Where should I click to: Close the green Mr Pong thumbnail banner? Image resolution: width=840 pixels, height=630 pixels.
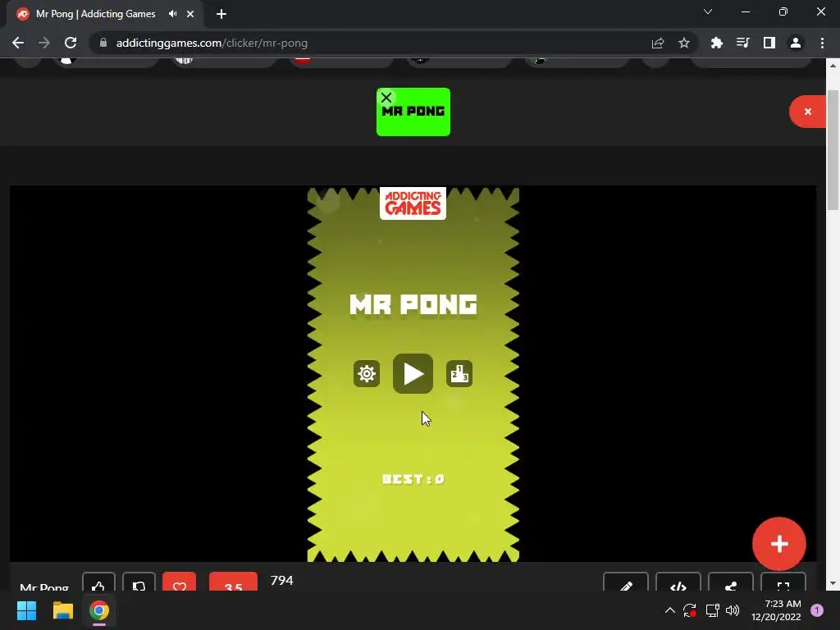coord(386,98)
